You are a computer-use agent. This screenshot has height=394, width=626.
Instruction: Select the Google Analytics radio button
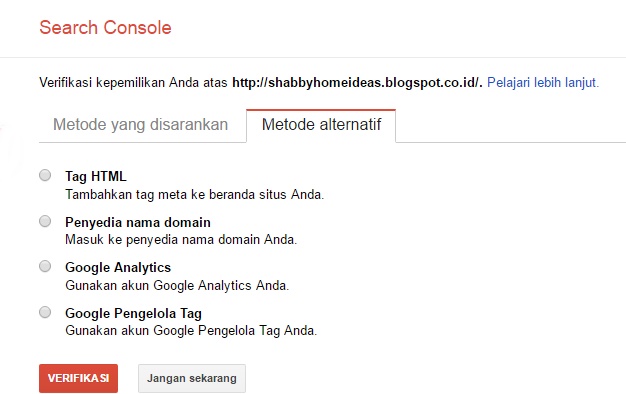(45, 266)
